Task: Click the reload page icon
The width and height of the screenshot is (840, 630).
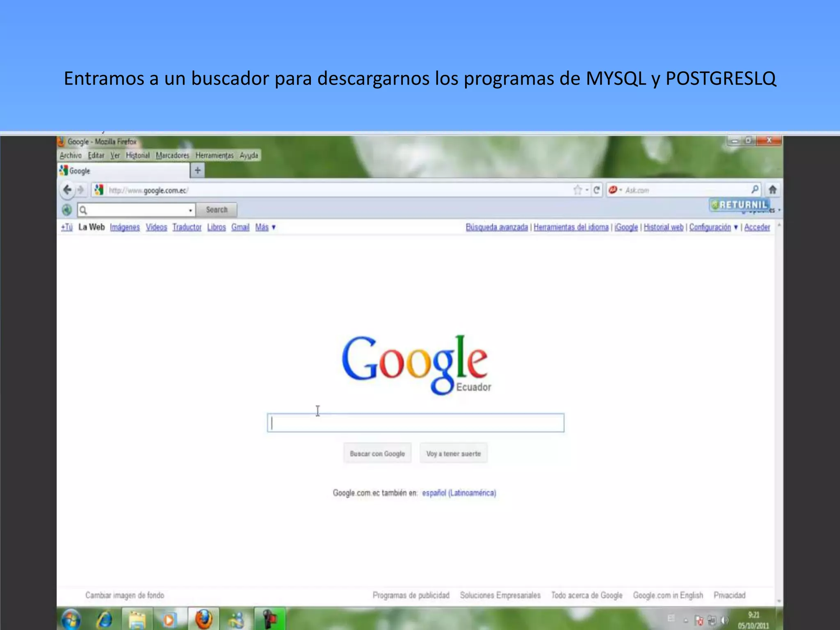Action: point(597,190)
